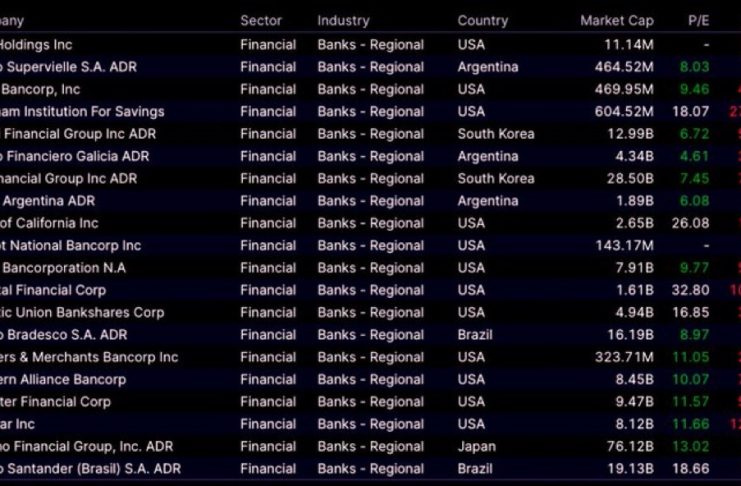This screenshot has width=741, height=486.
Task: Click the 32.80 P/E value
Action: click(691, 290)
